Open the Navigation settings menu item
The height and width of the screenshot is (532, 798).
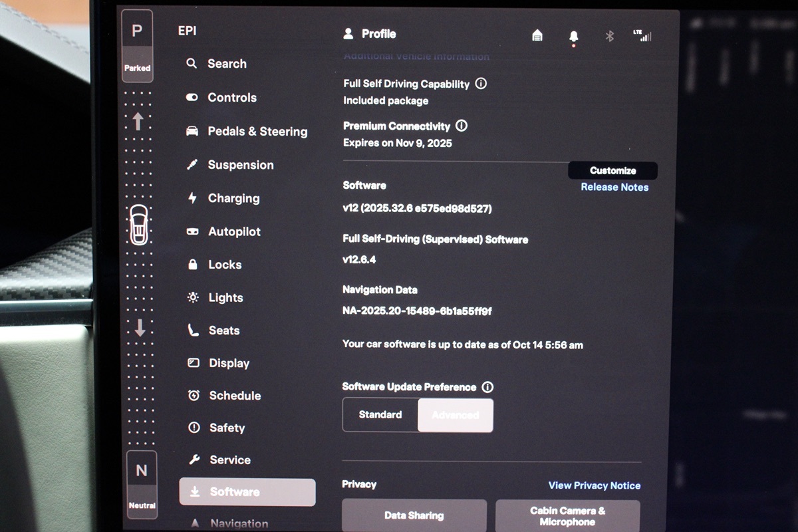pos(236,523)
